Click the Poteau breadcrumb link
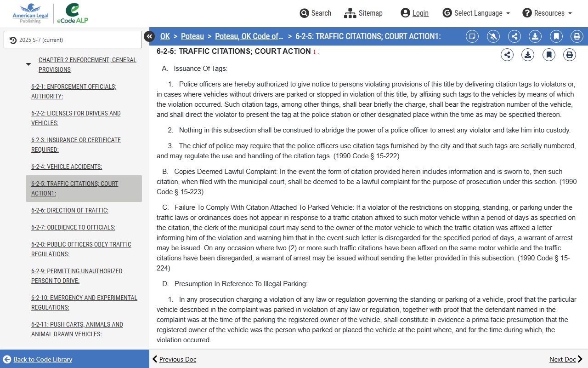 (192, 36)
